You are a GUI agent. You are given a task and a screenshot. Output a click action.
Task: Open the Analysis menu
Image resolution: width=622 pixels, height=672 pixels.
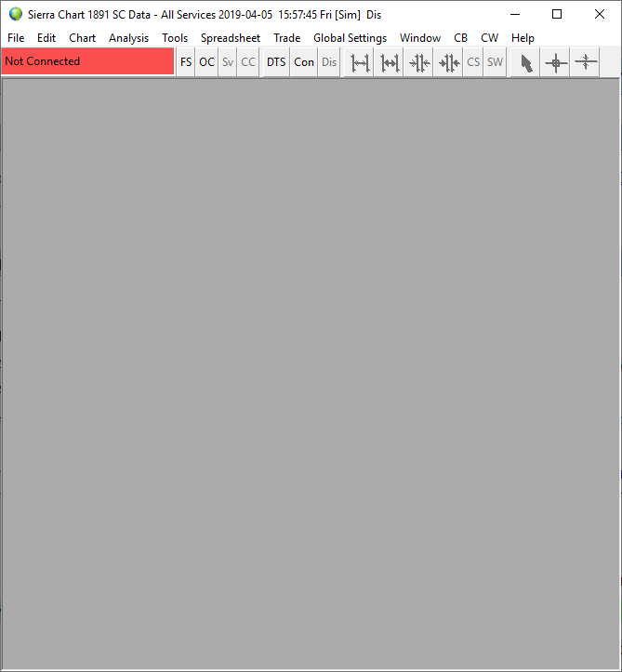pyautogui.click(x=128, y=38)
